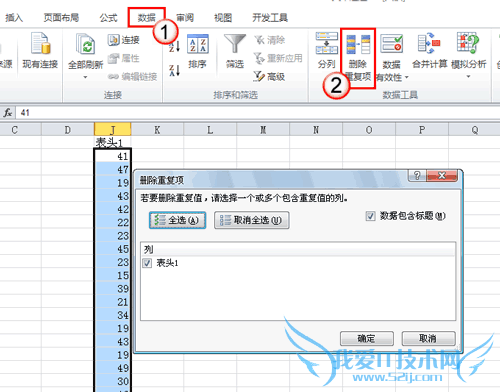Click the cell containing 39
The width and height of the screenshot is (500, 392).
(x=113, y=289)
